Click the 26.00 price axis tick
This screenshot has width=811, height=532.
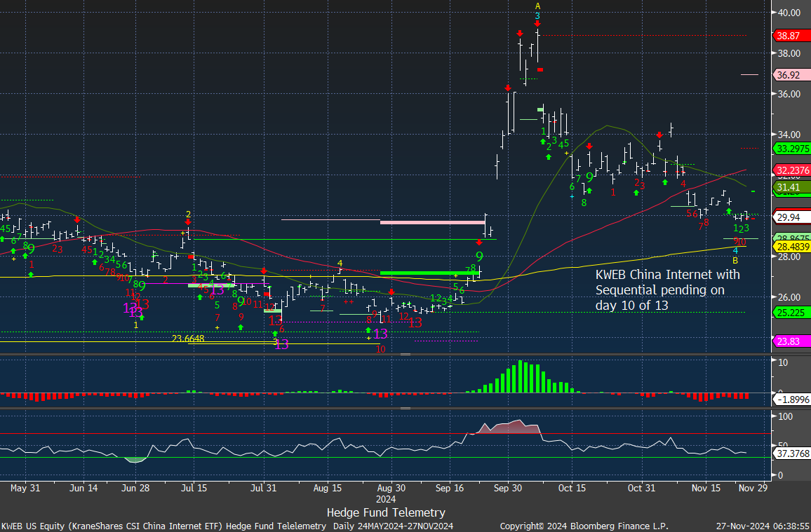point(789,297)
